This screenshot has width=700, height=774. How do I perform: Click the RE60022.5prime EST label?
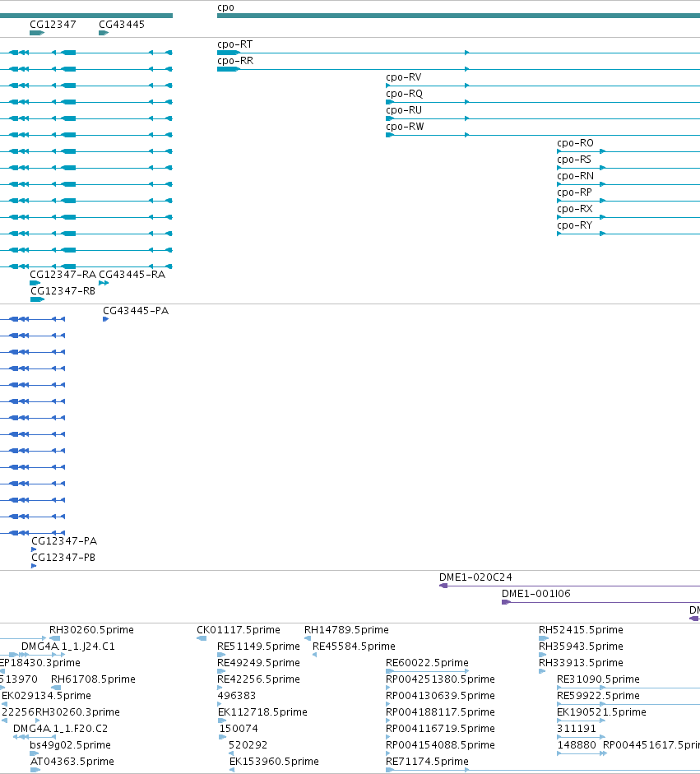click(x=428, y=663)
